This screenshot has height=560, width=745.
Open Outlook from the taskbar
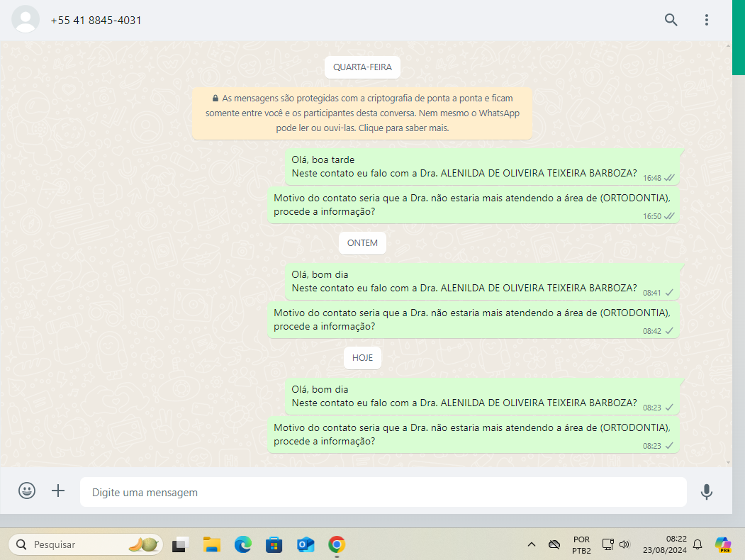(306, 544)
